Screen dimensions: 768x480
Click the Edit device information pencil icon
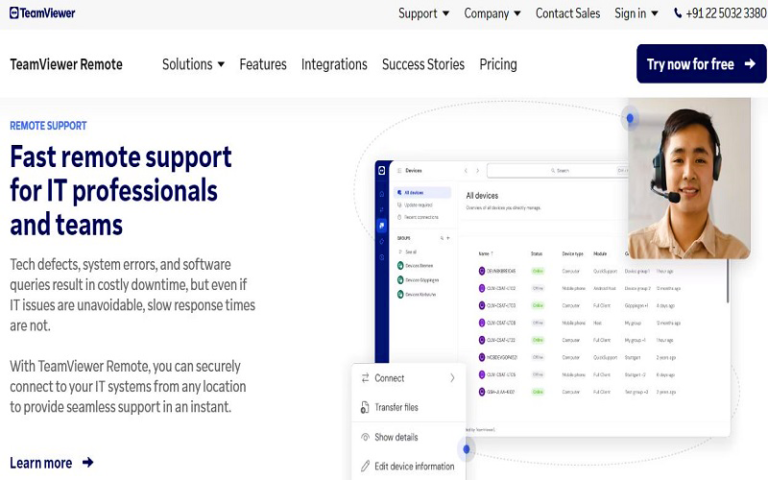365,466
